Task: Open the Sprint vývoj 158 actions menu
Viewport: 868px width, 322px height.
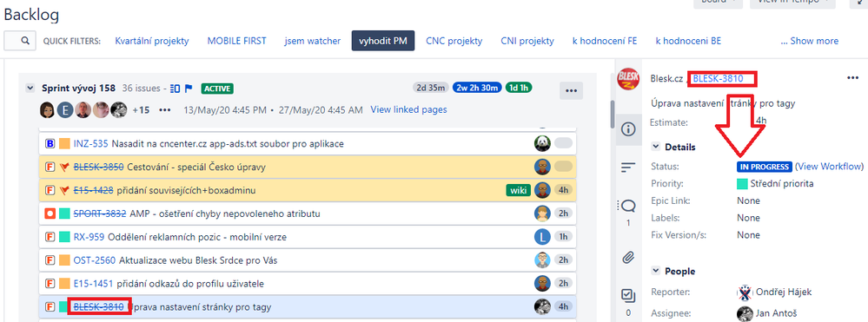Action: pos(571,91)
